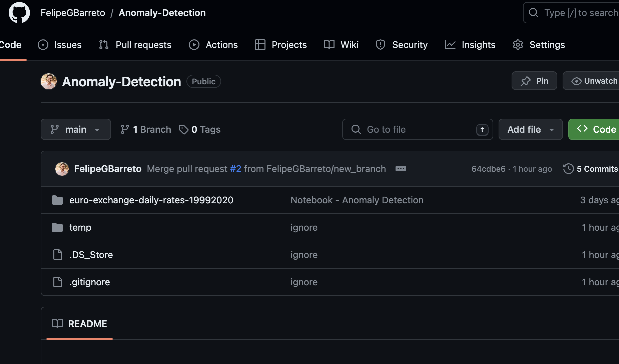
Task: Open Anomaly-Detection repository breadcrumb link
Action: (x=162, y=13)
